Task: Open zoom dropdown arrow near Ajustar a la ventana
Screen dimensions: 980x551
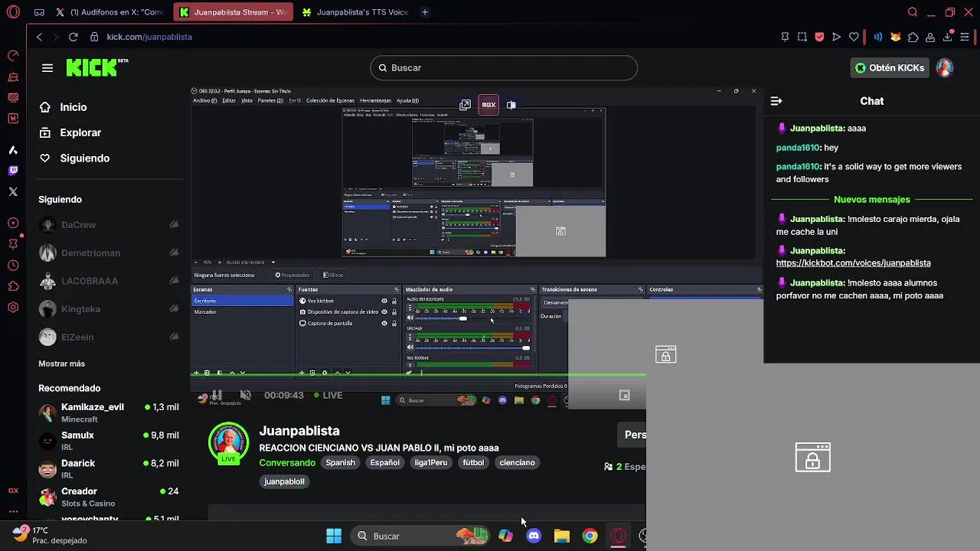Action: click(x=273, y=262)
